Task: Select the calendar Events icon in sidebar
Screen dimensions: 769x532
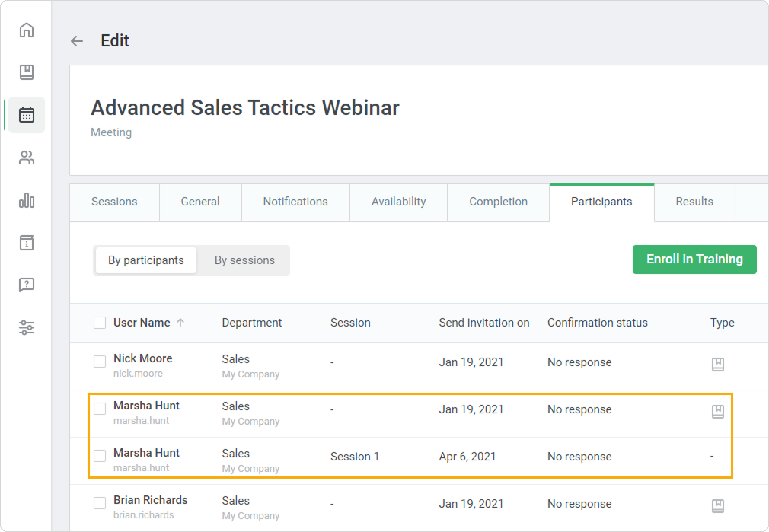Action: (x=27, y=115)
